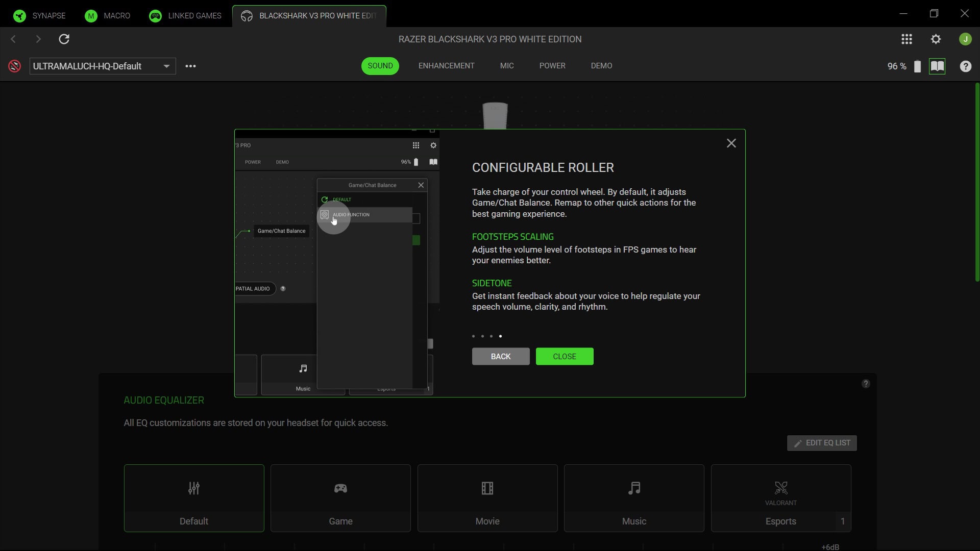Click the Macro M icon
This screenshot has width=980, height=551.
pyautogui.click(x=91, y=16)
